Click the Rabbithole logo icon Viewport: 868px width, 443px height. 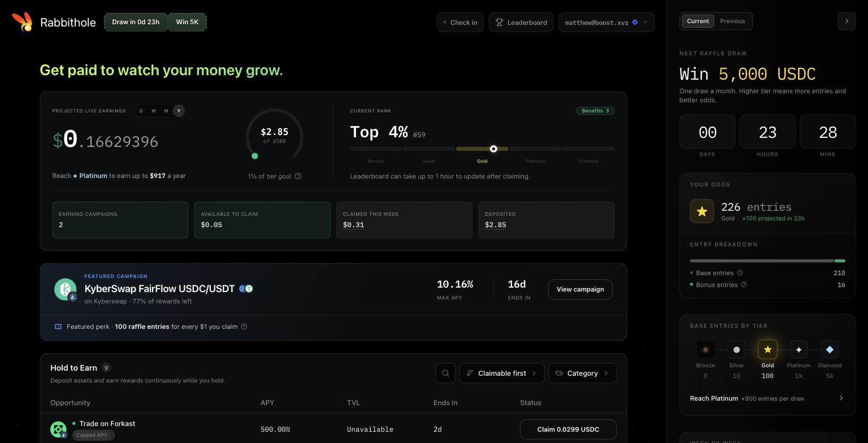tap(22, 22)
